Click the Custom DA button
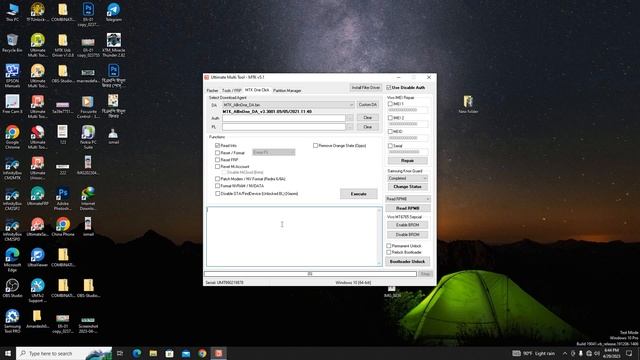This screenshot has height=360, width=640. pos(367,105)
